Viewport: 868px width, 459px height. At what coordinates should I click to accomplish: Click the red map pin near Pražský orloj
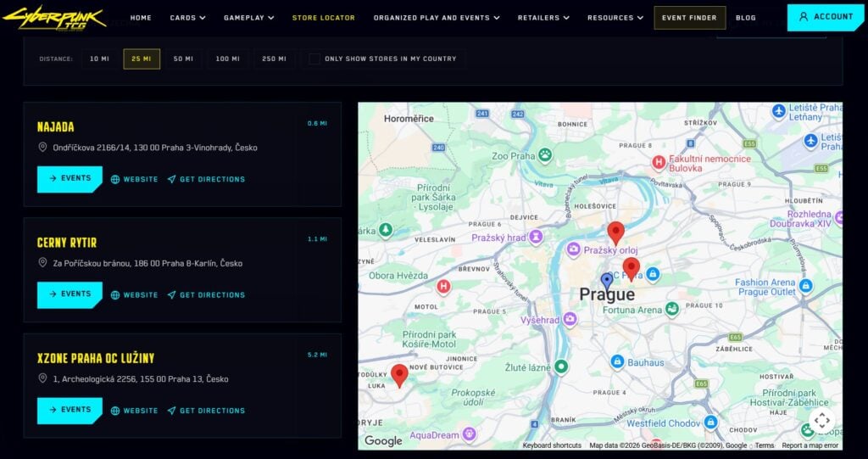coord(615,232)
